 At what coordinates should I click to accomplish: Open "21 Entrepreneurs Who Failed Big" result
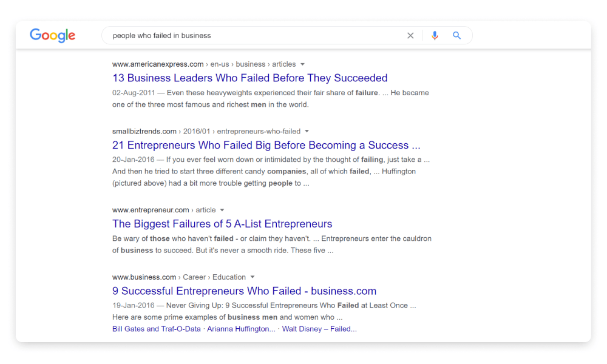pos(266,145)
